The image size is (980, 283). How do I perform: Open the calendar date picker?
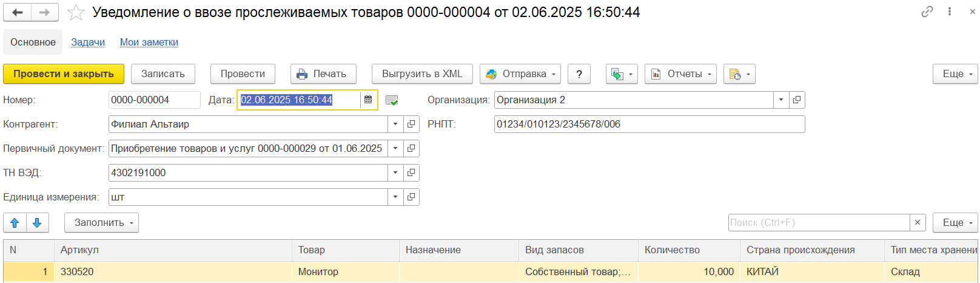[368, 100]
